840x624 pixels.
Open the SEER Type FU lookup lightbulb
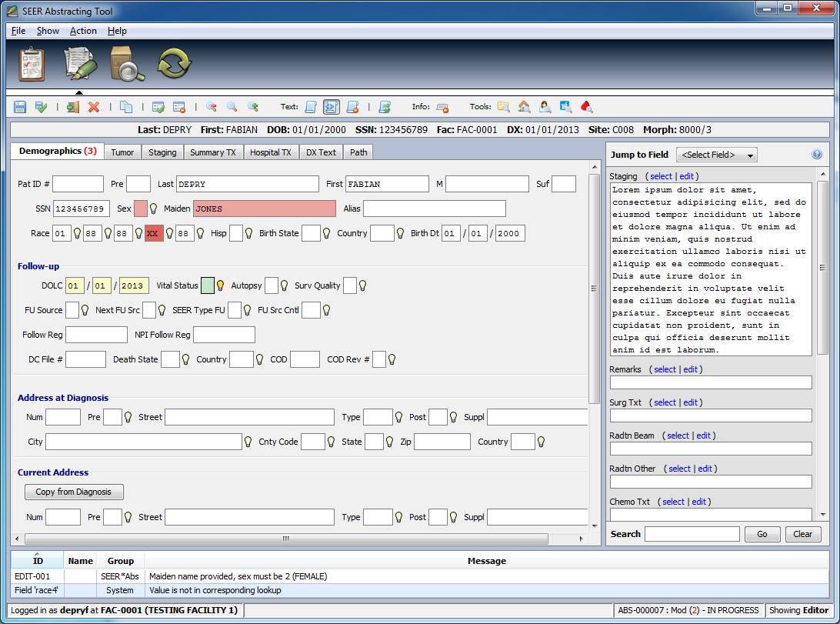click(247, 310)
